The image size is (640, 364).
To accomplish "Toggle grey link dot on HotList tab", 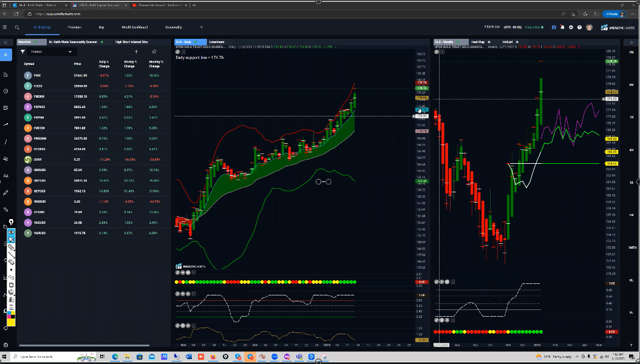I will point(517,42).
